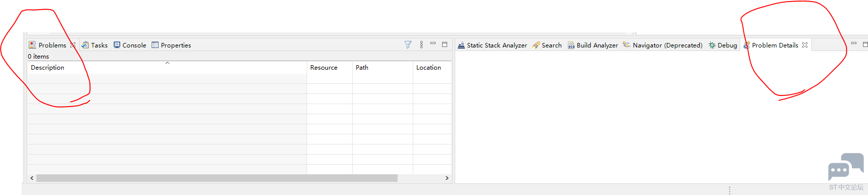Click the Search flashlight icon
868x195 pixels.
click(536, 45)
